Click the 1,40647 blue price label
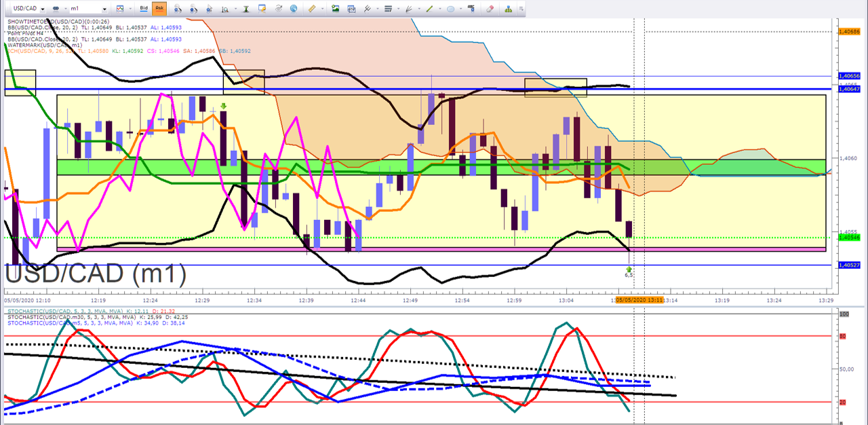868x425 pixels. (x=850, y=89)
